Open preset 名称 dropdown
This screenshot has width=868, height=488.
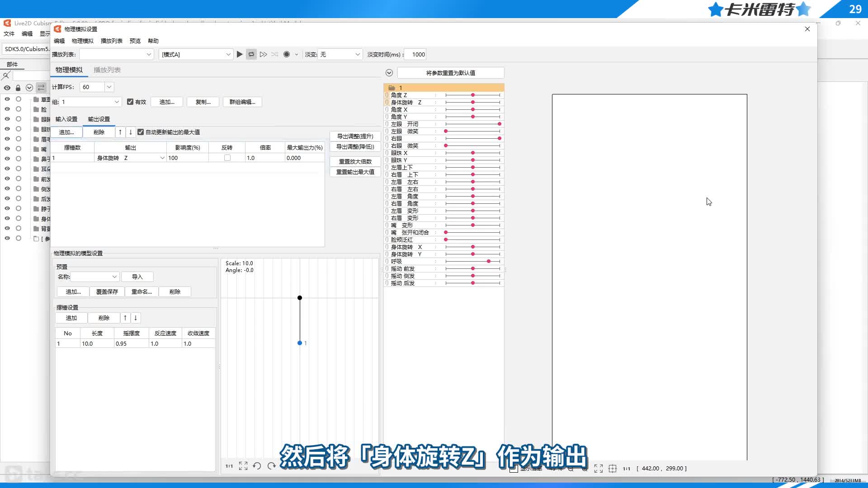click(x=94, y=277)
